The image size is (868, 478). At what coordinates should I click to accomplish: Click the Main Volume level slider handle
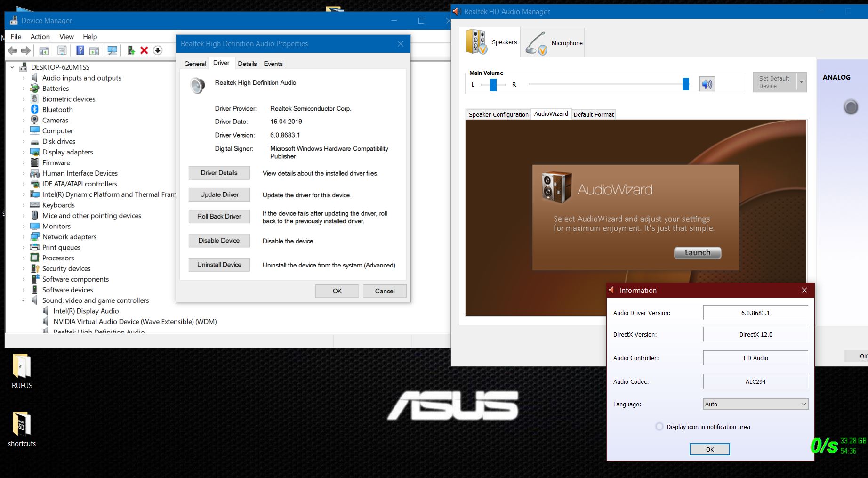686,84
